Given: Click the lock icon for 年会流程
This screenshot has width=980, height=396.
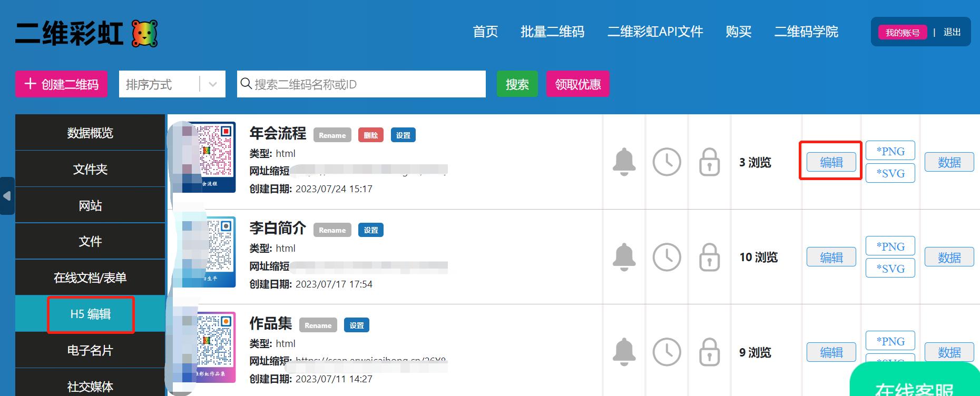Looking at the screenshot, I should (x=709, y=162).
